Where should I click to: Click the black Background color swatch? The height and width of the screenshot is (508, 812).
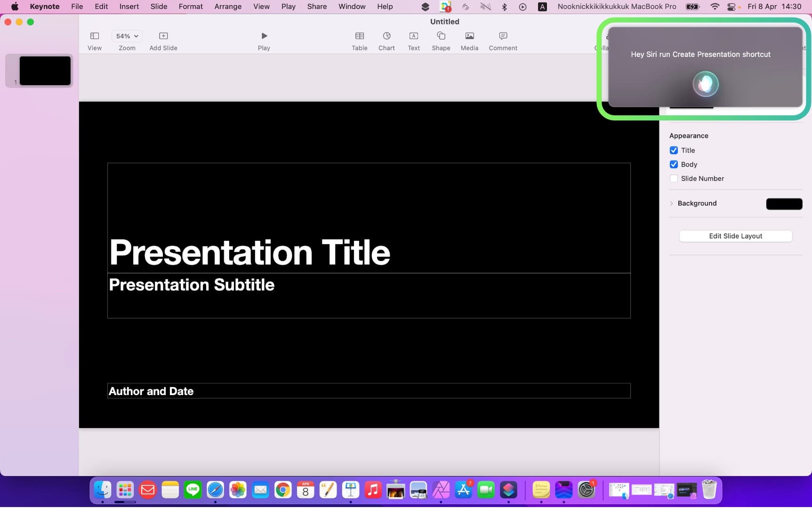click(x=784, y=204)
